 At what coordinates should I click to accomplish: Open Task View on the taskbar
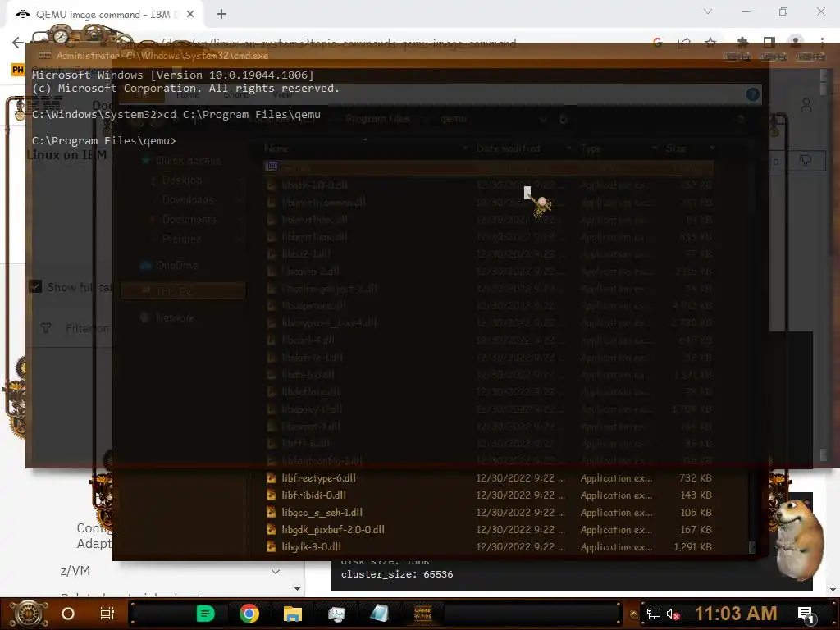point(107,614)
